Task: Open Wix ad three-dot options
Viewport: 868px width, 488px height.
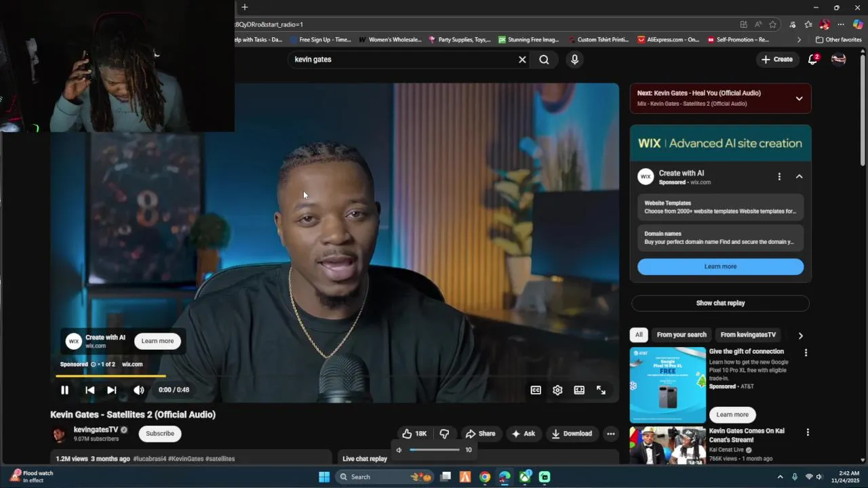Action: point(779,176)
